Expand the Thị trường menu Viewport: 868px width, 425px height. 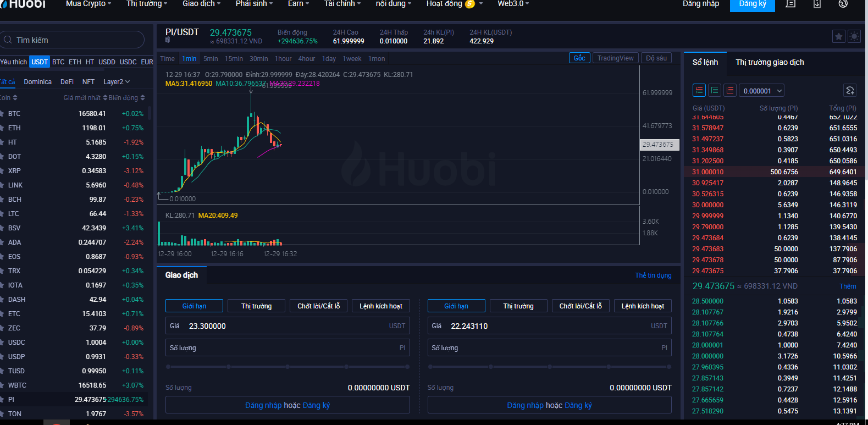pyautogui.click(x=147, y=3)
